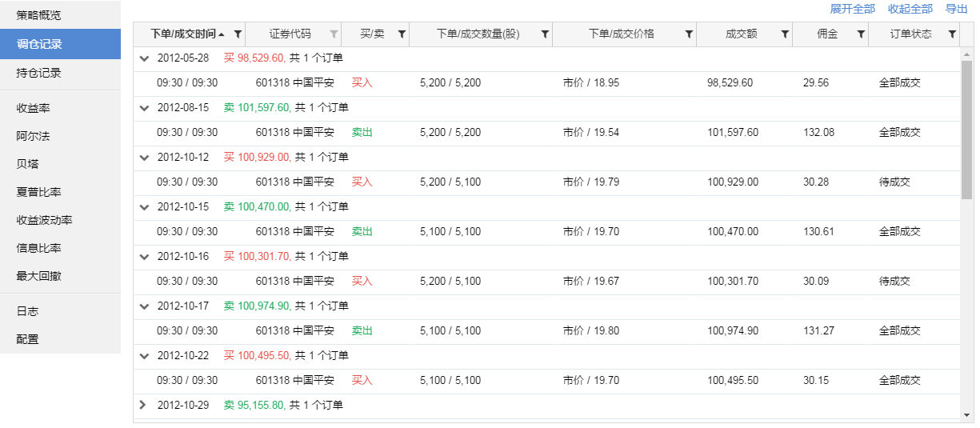
Task: Open 佣金 column filter icon
Action: 861,34
